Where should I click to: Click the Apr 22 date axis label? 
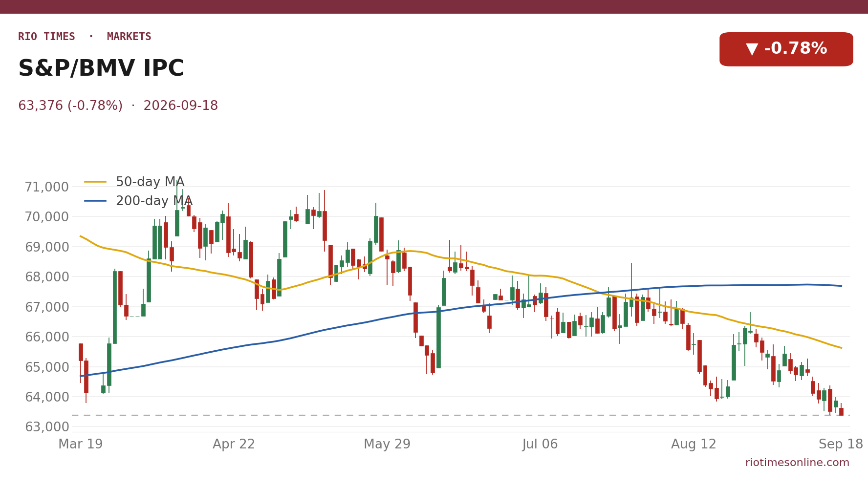(234, 445)
